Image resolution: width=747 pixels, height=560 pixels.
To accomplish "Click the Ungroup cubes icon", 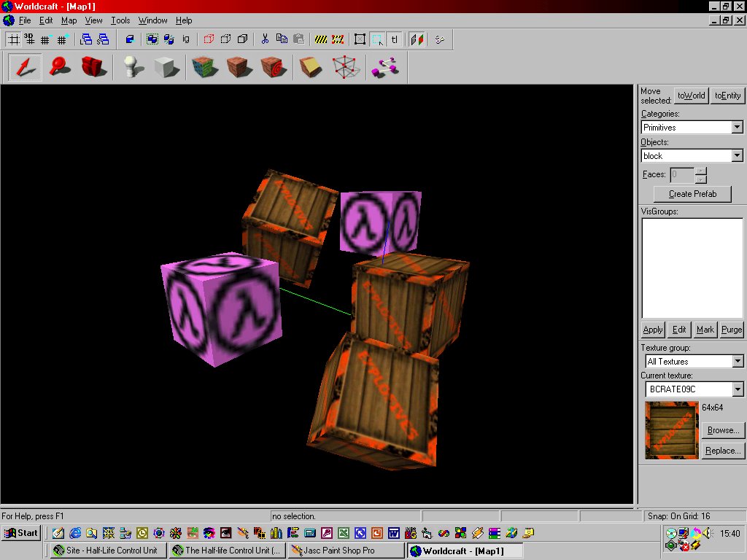I will tap(169, 39).
